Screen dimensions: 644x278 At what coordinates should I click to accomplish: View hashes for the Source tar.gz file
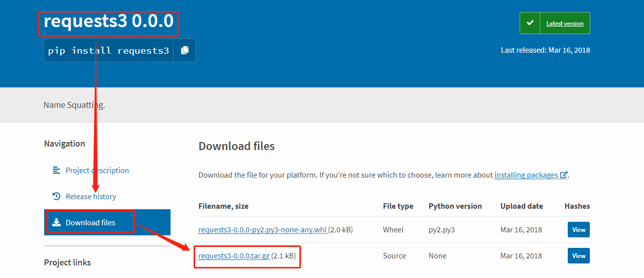(x=579, y=256)
